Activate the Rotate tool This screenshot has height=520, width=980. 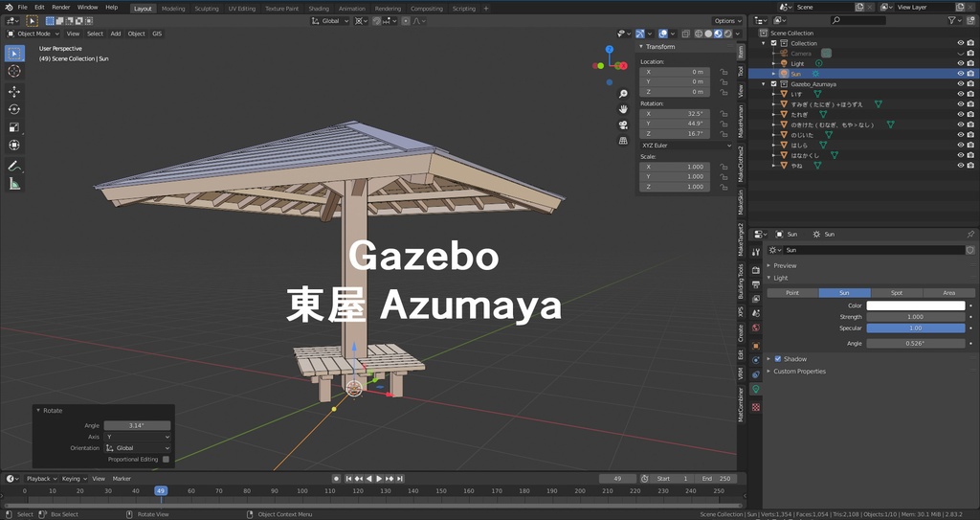coord(13,109)
